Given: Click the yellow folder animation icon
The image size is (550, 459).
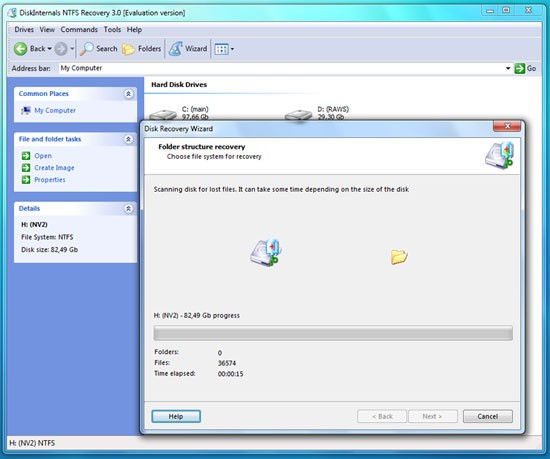Looking at the screenshot, I should click(x=399, y=257).
